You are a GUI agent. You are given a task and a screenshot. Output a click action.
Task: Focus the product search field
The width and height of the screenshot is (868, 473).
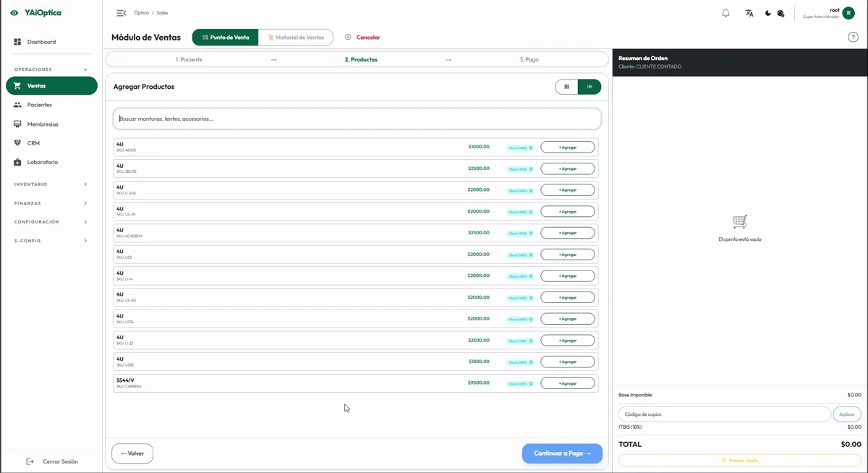click(x=357, y=119)
